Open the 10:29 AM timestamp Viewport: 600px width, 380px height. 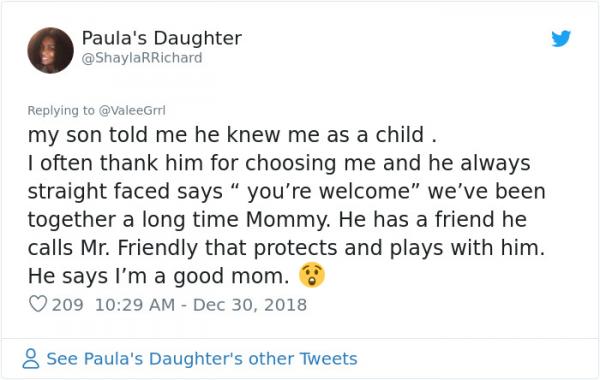tap(135, 305)
